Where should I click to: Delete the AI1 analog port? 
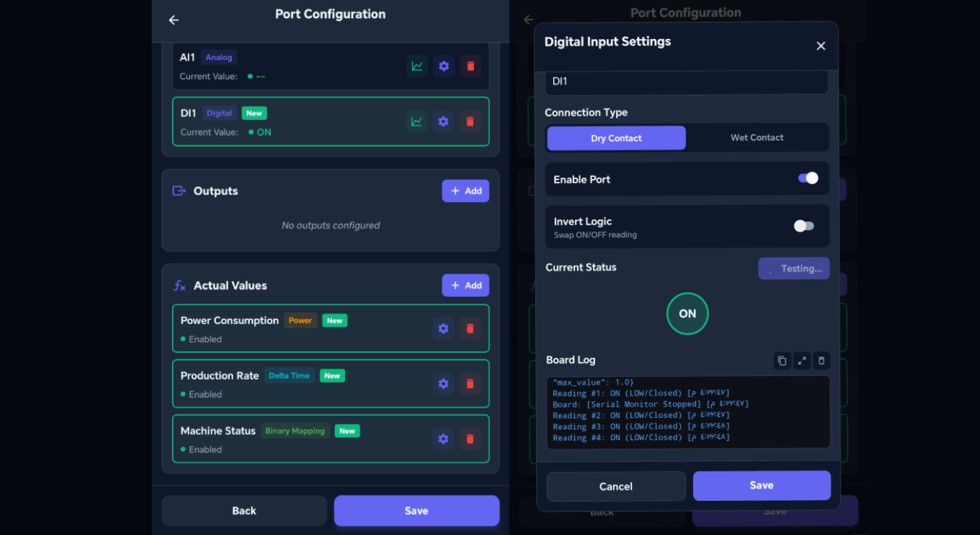click(471, 66)
